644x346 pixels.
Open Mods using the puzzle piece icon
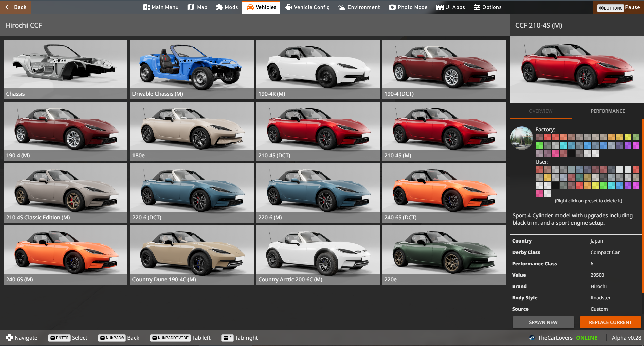click(x=219, y=7)
